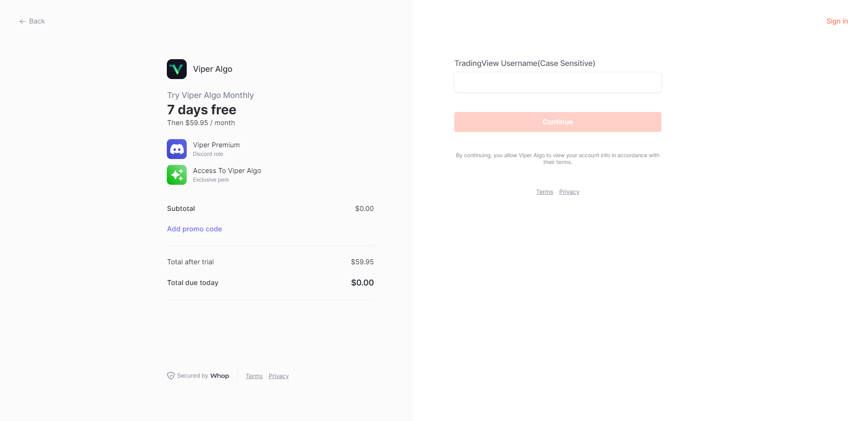Open the Sign in link
Image resolution: width=868 pixels, height=421 pixels.
click(x=837, y=21)
